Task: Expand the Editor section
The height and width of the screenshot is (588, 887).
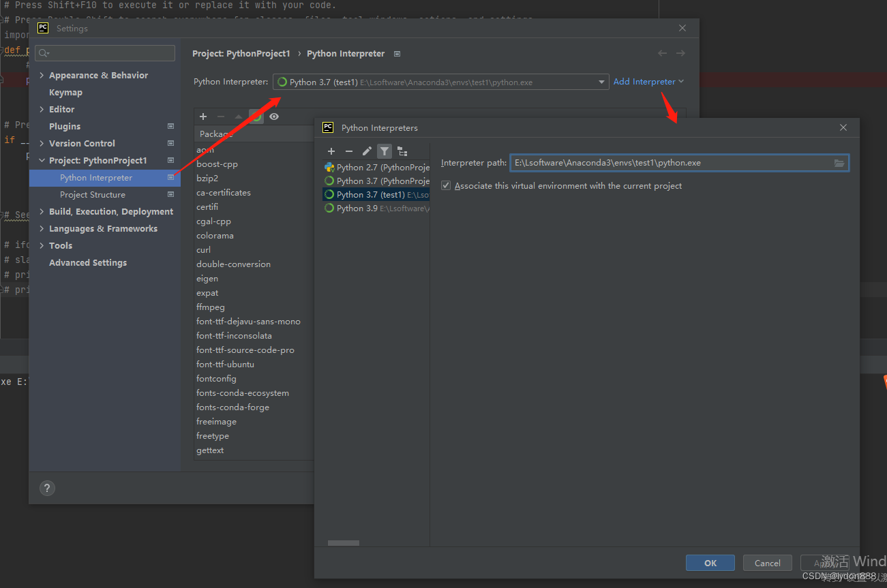Action: pos(42,109)
